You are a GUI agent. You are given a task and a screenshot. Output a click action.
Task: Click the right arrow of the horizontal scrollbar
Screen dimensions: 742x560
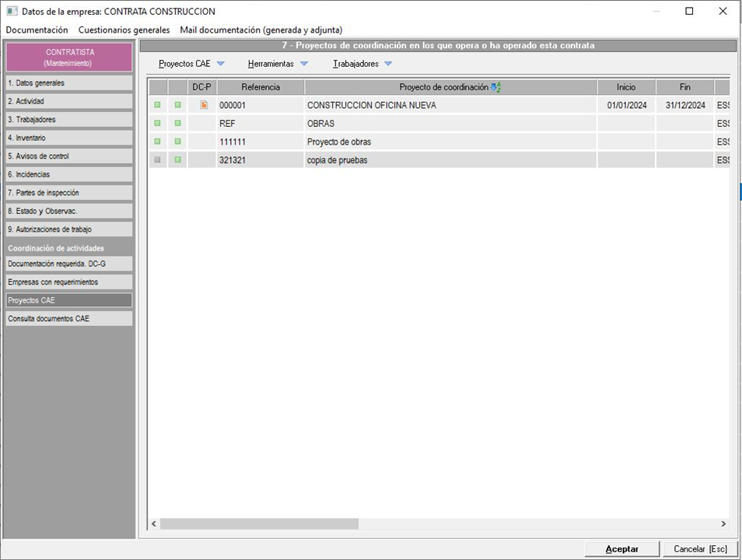[x=723, y=524]
